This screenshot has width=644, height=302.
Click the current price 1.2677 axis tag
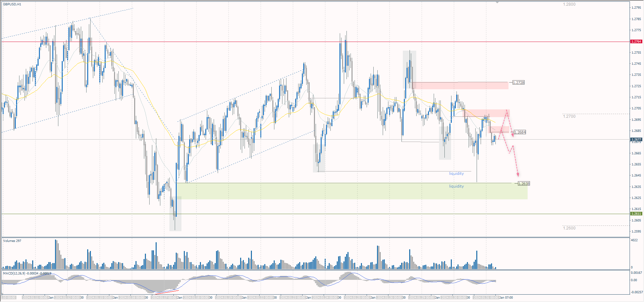pos(636,139)
